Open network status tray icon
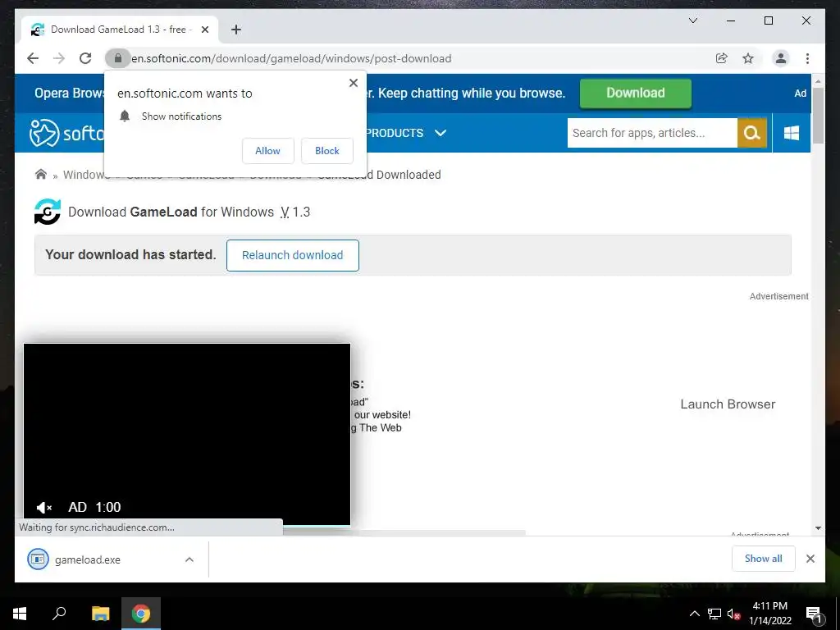Viewport: 840px width, 630px height. pyautogui.click(x=714, y=614)
